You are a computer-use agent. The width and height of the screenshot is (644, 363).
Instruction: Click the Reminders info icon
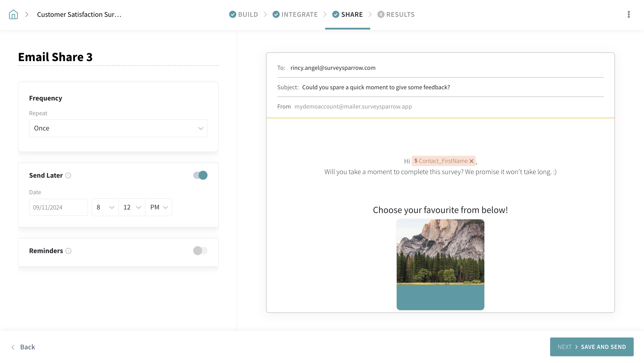68,251
